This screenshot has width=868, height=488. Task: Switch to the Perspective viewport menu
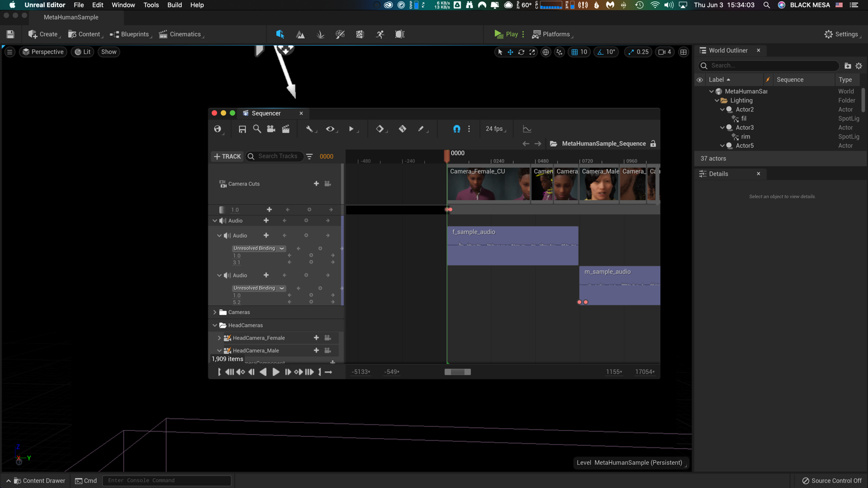[x=43, y=51]
